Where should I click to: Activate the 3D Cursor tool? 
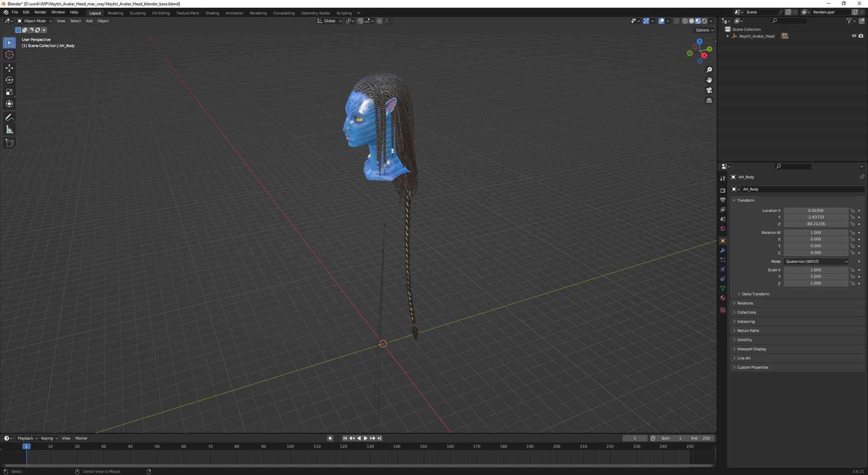click(x=9, y=55)
